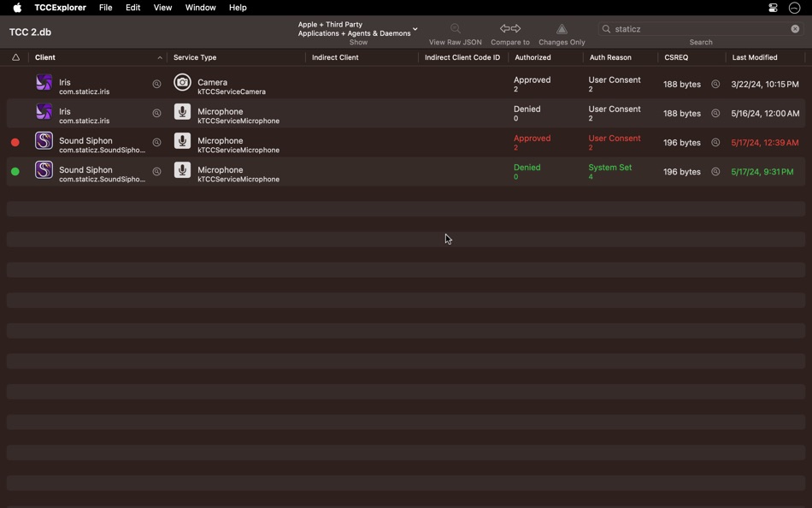Inspect client for Denied Sound Siphon row
Image resolution: width=812 pixels, height=508 pixels.
click(156, 171)
